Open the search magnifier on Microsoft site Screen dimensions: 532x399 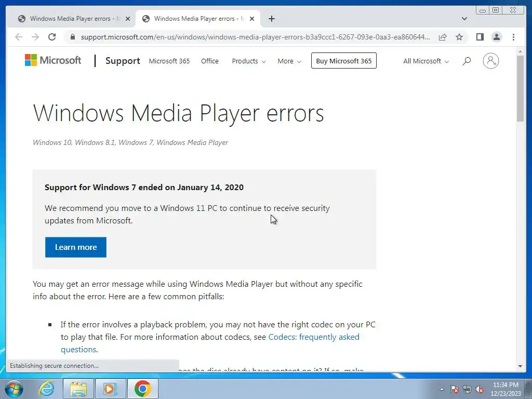click(467, 61)
